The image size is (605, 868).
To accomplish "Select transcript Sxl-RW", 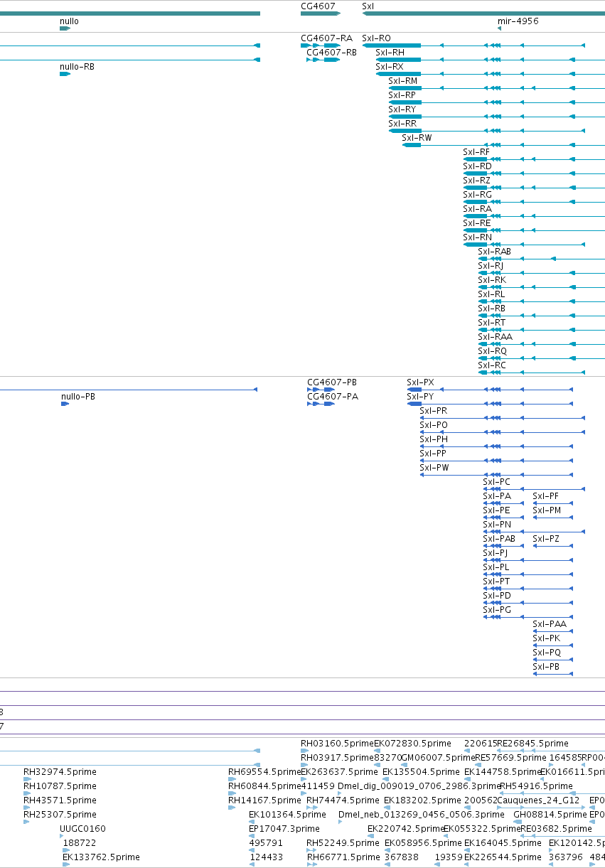I will [x=417, y=138].
